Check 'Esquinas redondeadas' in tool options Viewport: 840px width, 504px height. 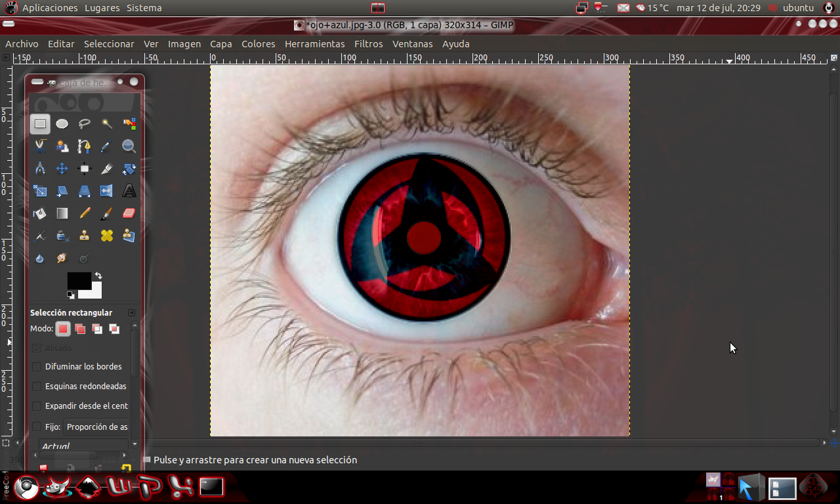[37, 387]
